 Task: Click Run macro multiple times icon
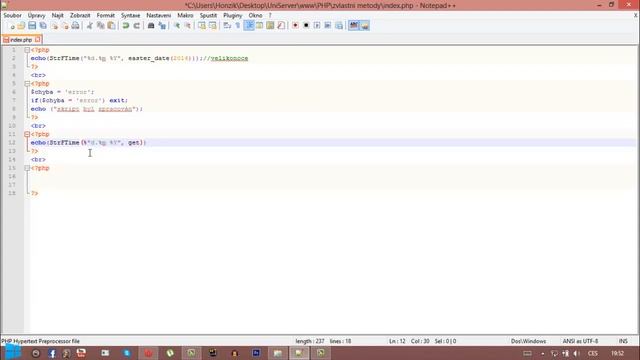coord(328,26)
